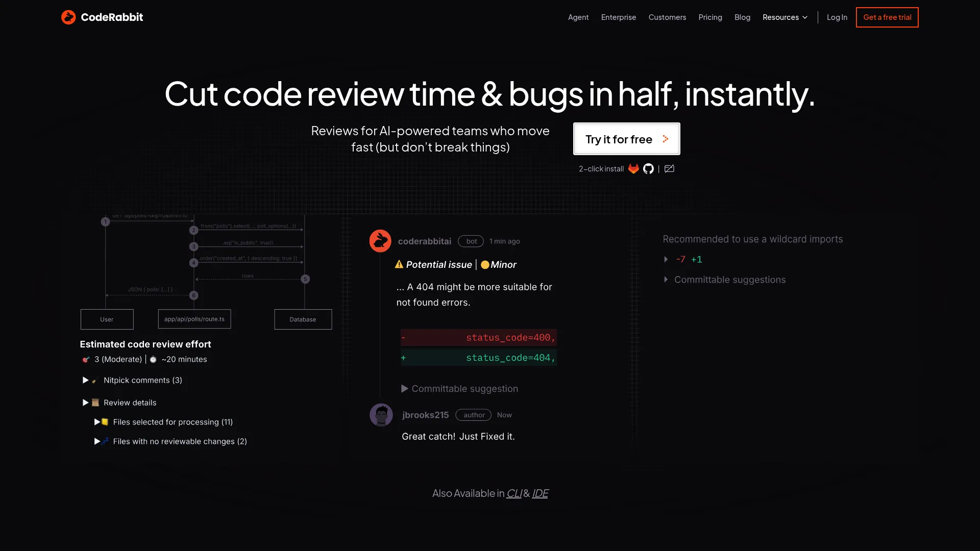Open the Enterprise nav item
The image size is (980, 551).
coord(619,17)
